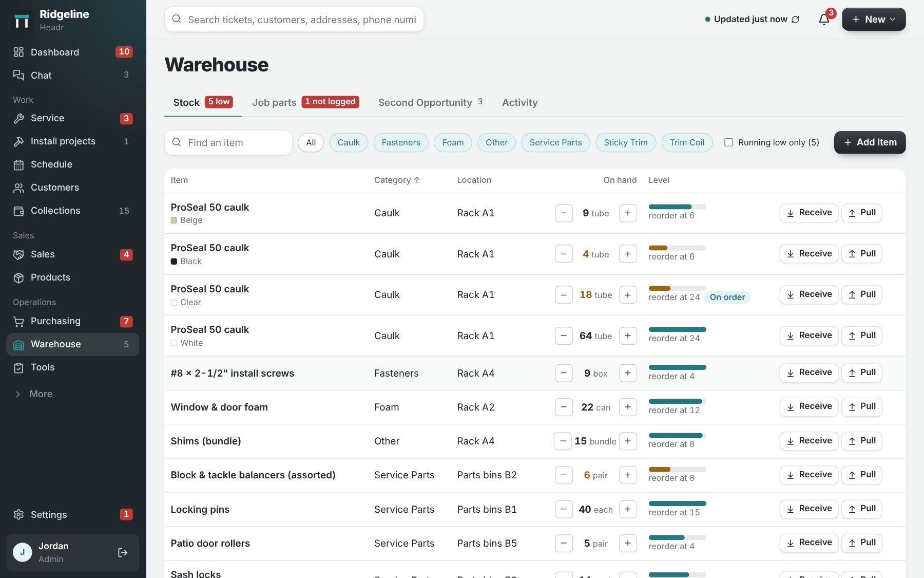
Task: Open Chat from the sidebar
Action: coord(72,75)
